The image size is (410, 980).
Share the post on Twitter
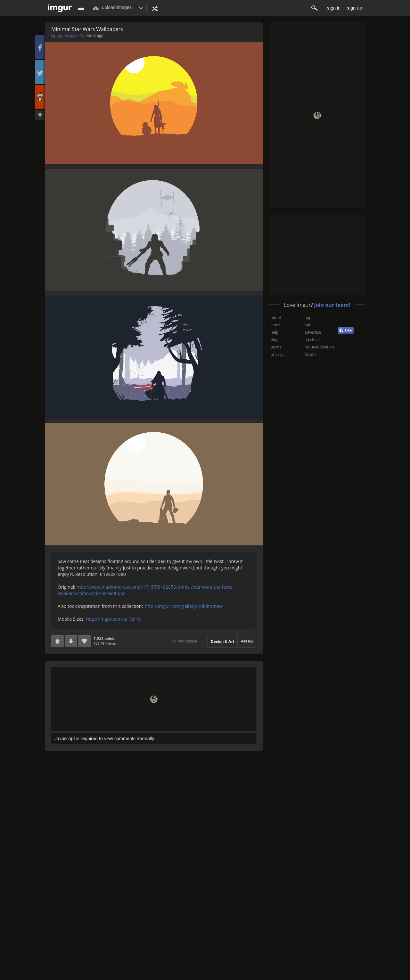[39, 72]
